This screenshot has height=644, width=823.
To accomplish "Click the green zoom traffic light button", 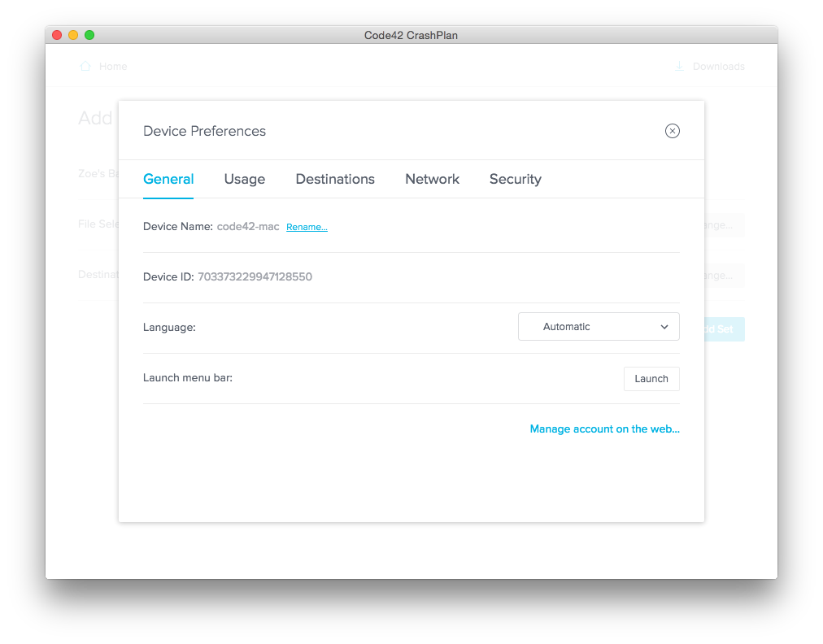I will [x=89, y=35].
